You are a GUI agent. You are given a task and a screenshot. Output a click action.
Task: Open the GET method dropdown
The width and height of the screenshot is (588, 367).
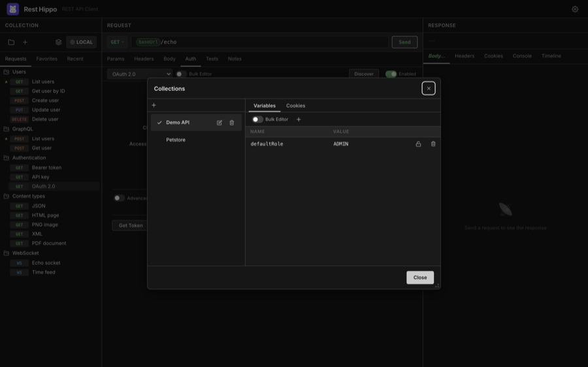click(x=117, y=42)
